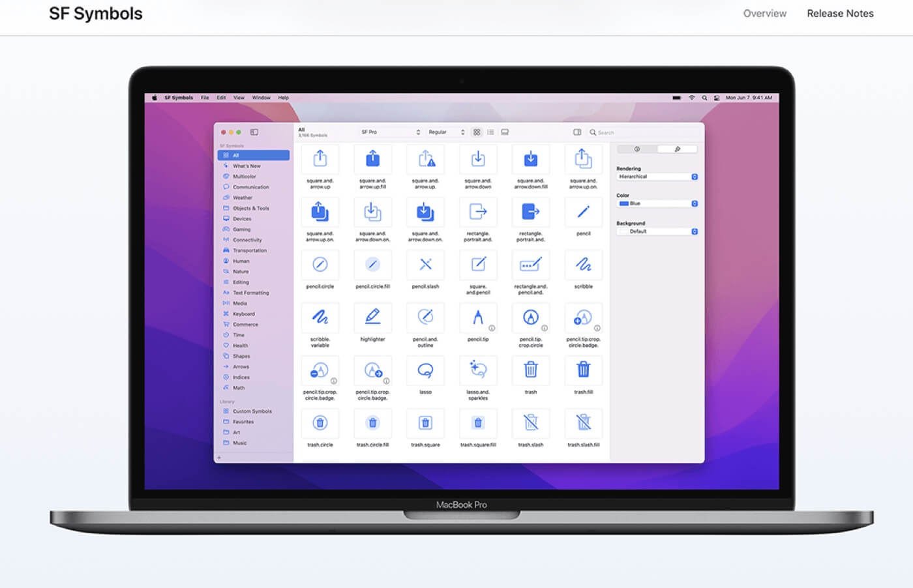Select the trash.slash.fill symbol tile
Viewport: 913px width, 588px height.
583,423
